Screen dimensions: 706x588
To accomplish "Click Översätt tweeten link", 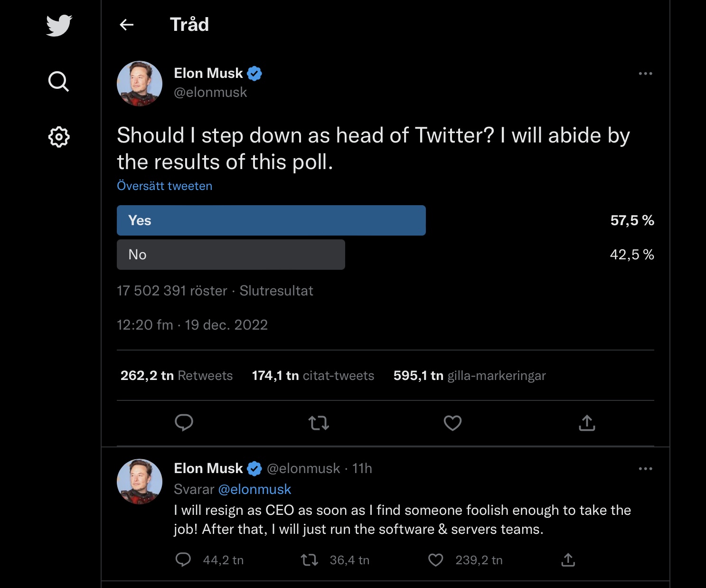I will 165,186.
